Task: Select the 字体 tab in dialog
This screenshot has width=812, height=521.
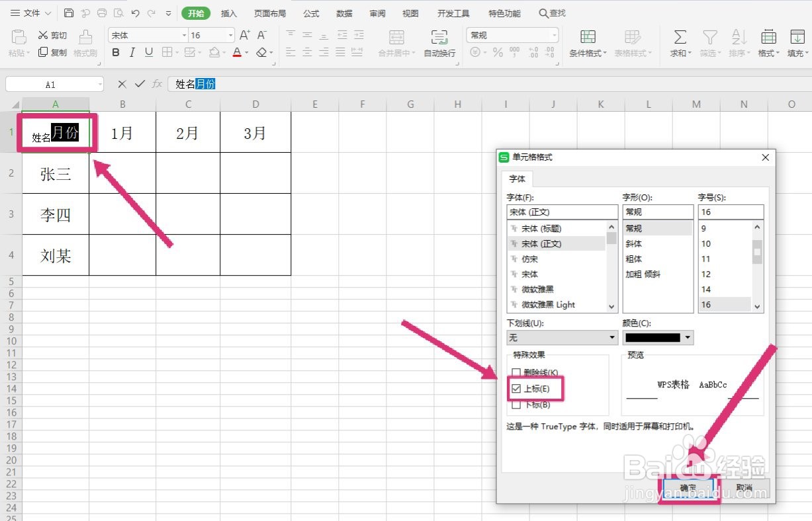Action: click(518, 179)
